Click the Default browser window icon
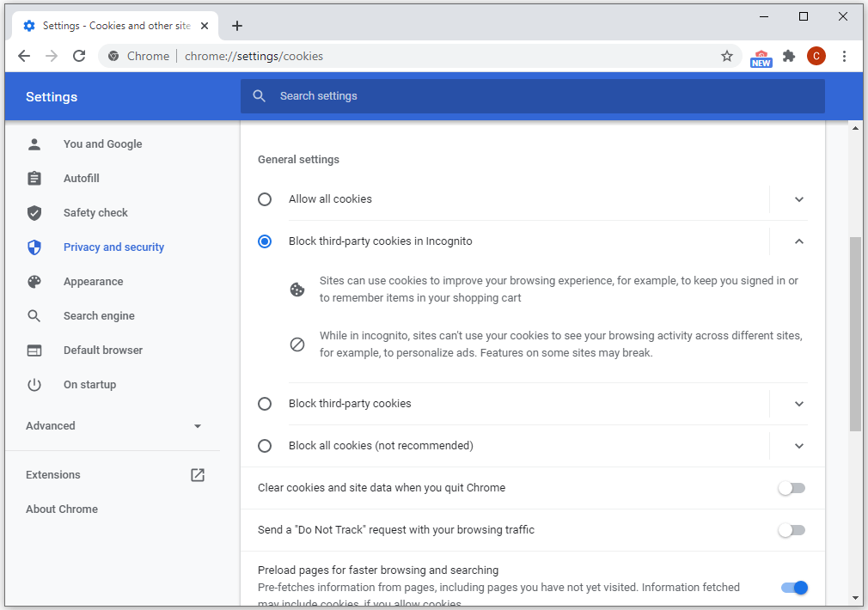This screenshot has width=868, height=610. 34,350
